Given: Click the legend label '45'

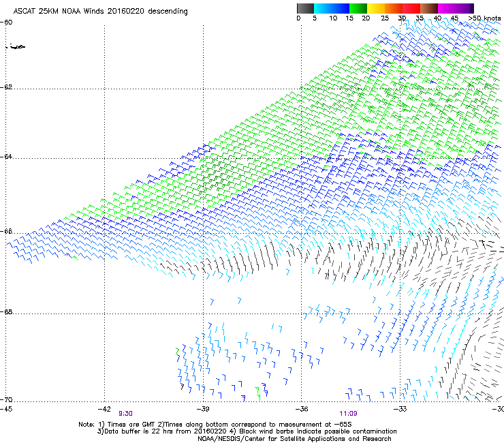Looking at the screenshot, I should pyautogui.click(x=454, y=18).
